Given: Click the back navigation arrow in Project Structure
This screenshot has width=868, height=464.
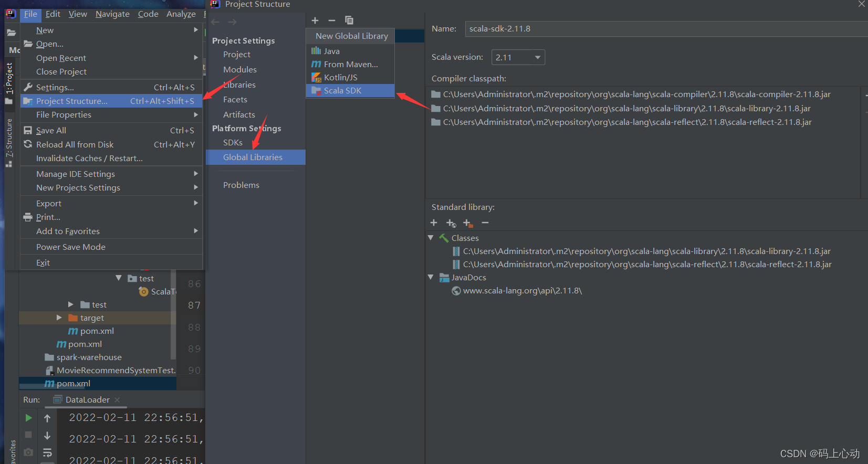Looking at the screenshot, I should coord(215,22).
